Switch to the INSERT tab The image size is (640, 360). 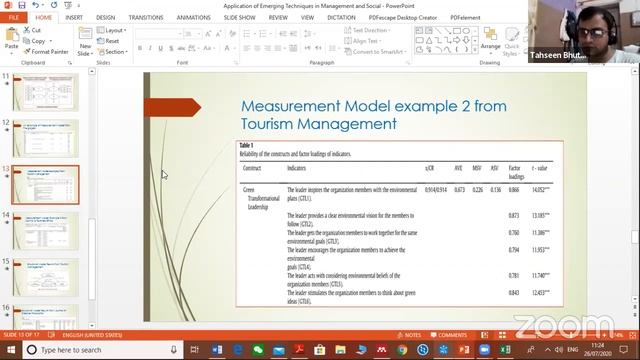click(74, 18)
